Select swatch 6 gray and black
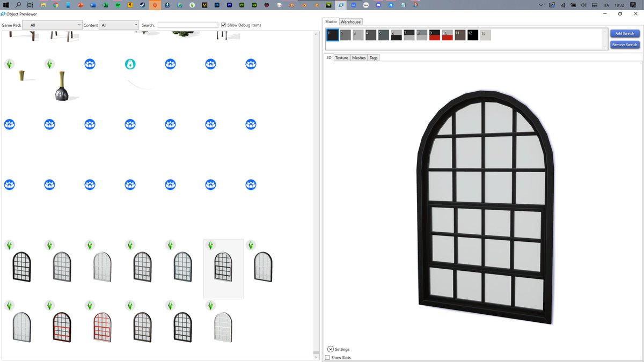Screen dimensions: 644x362 click(396, 35)
